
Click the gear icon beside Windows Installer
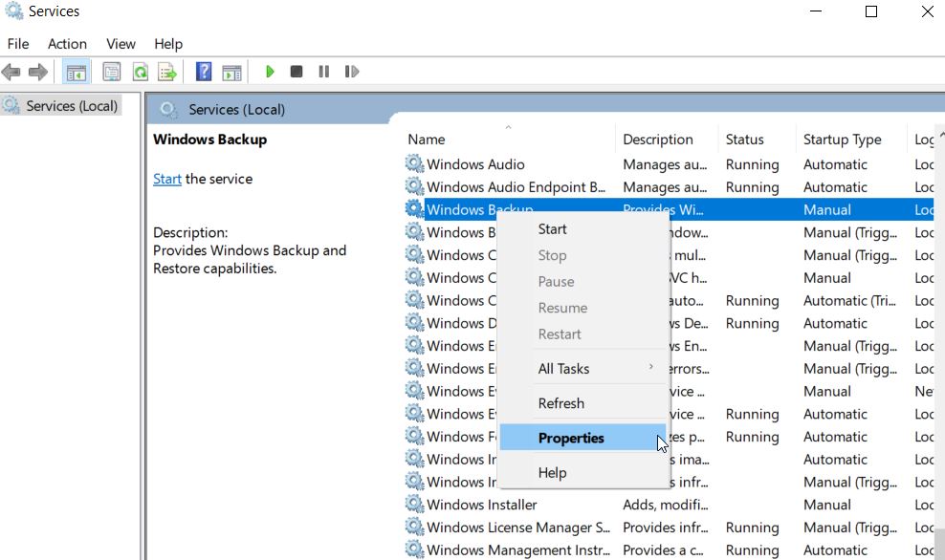tap(415, 504)
